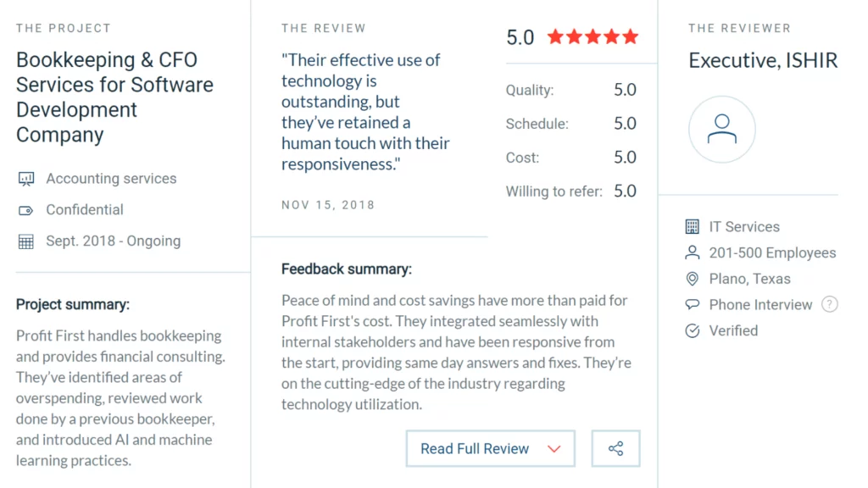The image size is (868, 488).
Task: Click the IT Services industry icon
Action: (693, 226)
